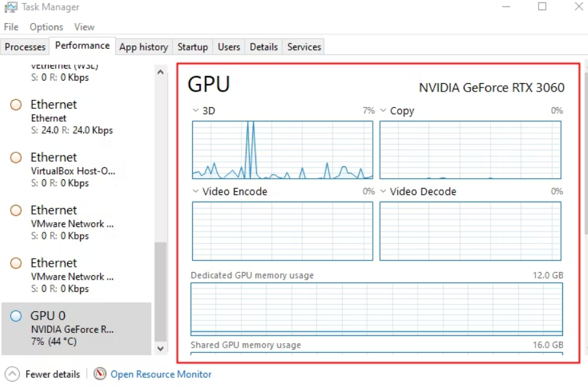This screenshot has height=388, width=588.
Task: Click the Shared GPU memory usage label
Action: pos(245,345)
